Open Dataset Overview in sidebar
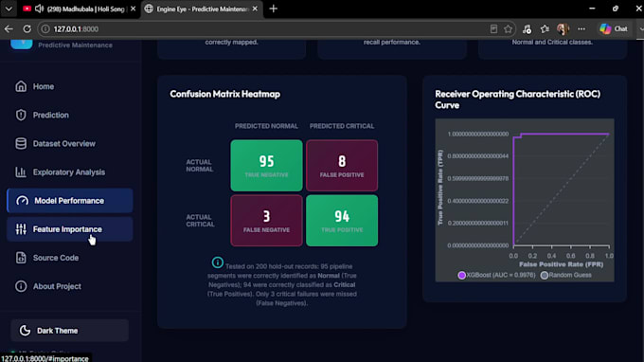 [70, 143]
